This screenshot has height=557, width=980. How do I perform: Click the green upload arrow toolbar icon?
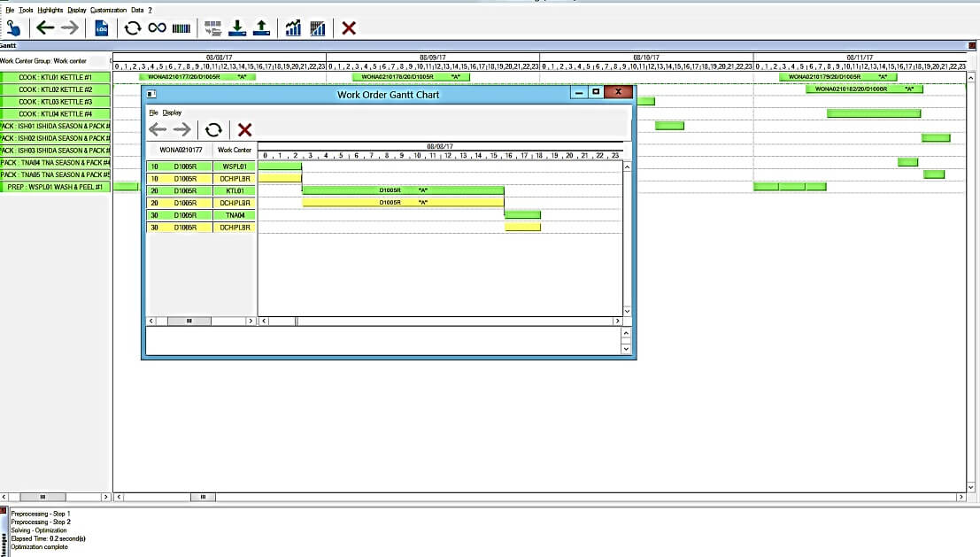coord(262,27)
